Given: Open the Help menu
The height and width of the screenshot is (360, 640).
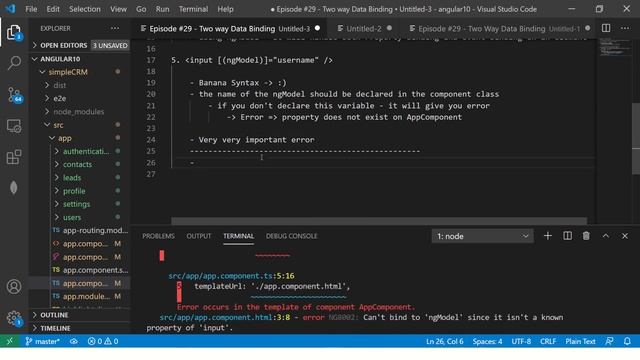Looking at the screenshot, I should tap(225, 9).
